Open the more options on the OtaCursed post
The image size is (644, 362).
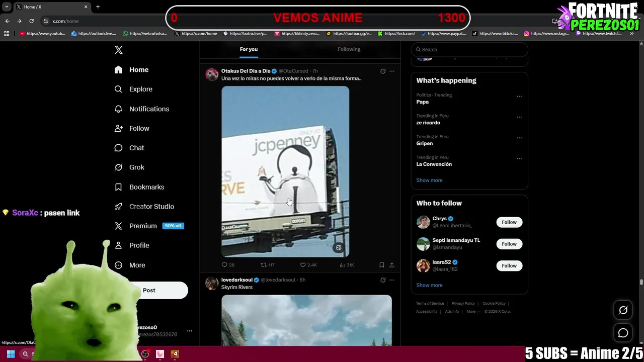pos(392,71)
